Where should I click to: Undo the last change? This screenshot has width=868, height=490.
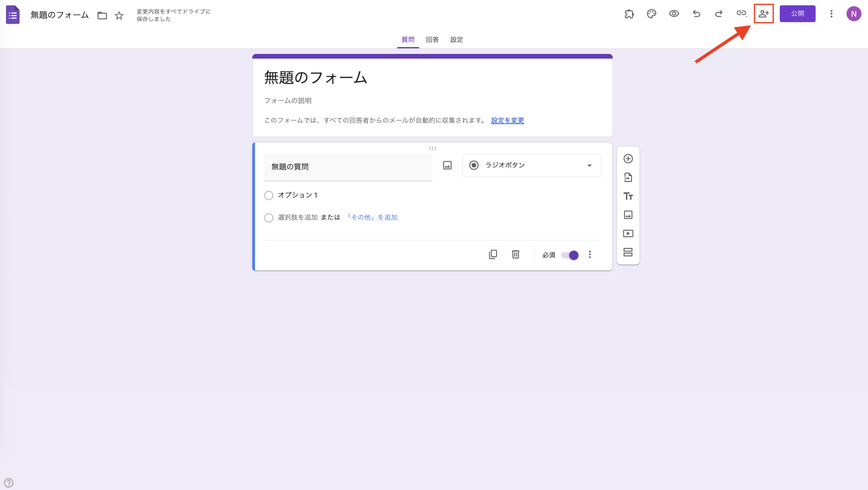(x=696, y=14)
